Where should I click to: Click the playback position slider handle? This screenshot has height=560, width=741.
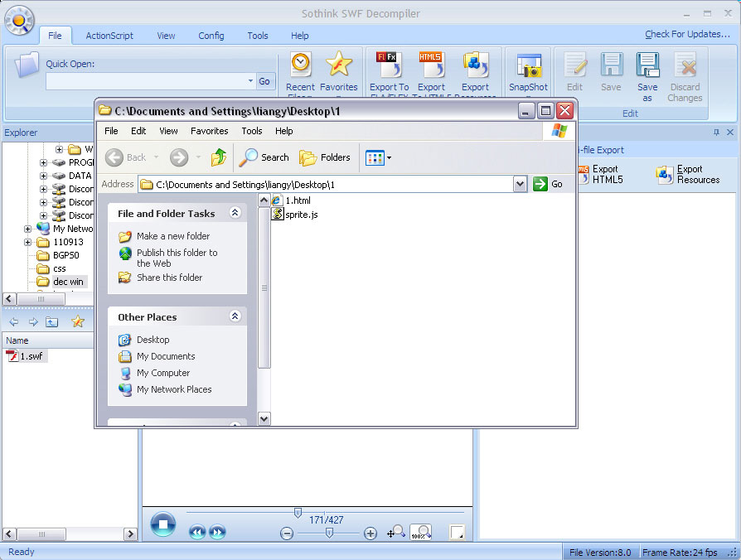[x=298, y=513]
